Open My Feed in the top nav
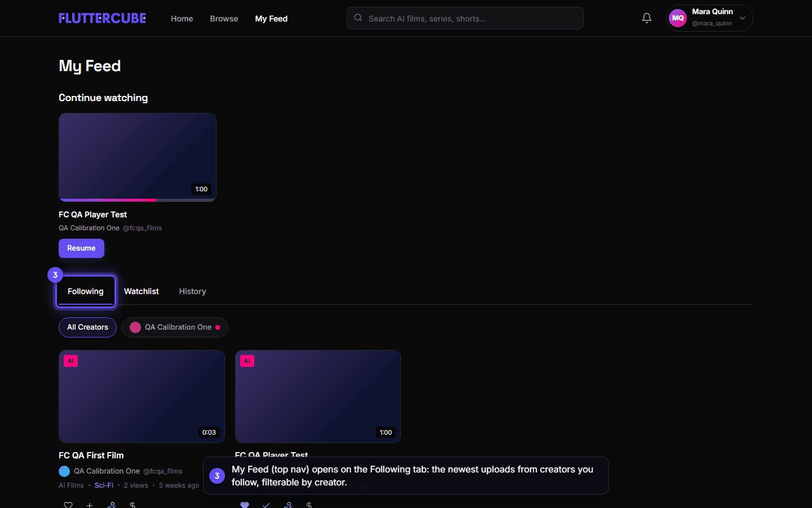This screenshot has width=812, height=508. [x=271, y=19]
